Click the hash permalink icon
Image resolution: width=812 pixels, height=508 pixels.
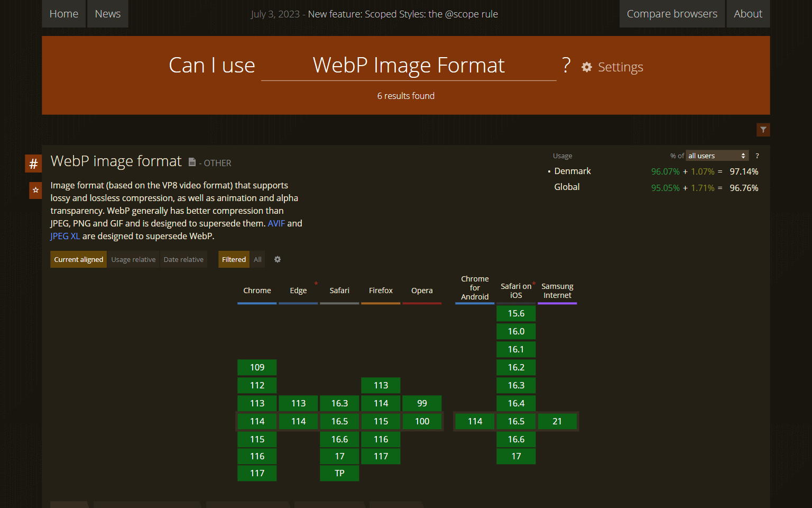tap(33, 164)
